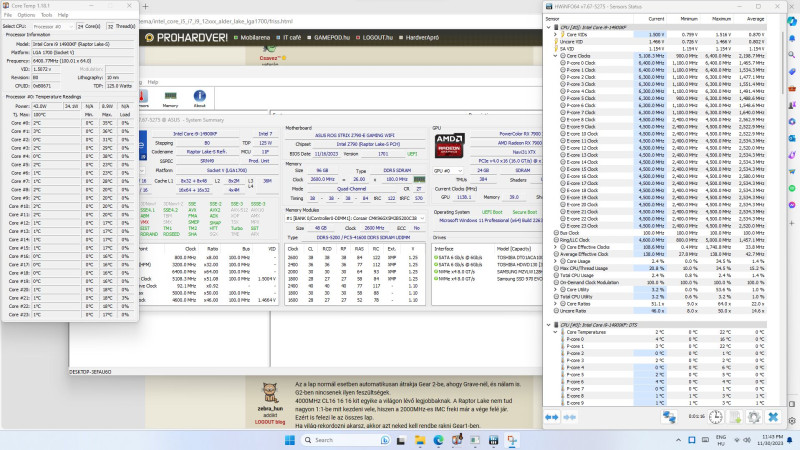800x450 pixels.
Task: Click the zebra_hun user avatar
Action: [270, 393]
